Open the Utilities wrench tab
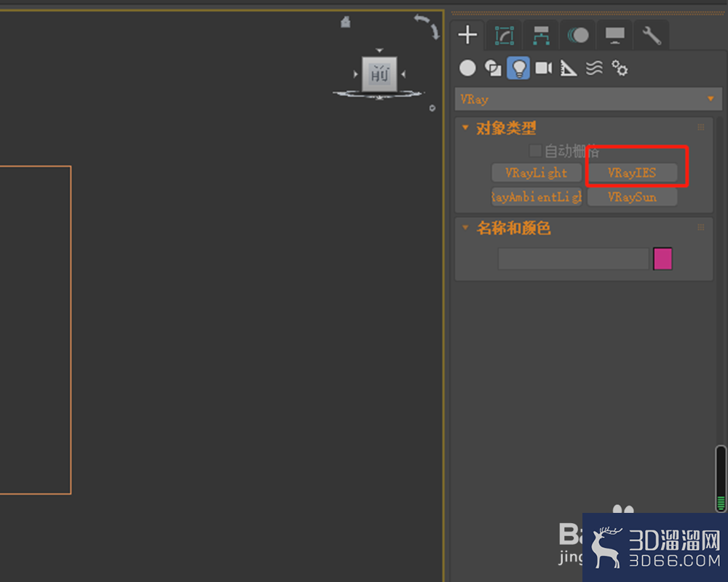 point(652,35)
